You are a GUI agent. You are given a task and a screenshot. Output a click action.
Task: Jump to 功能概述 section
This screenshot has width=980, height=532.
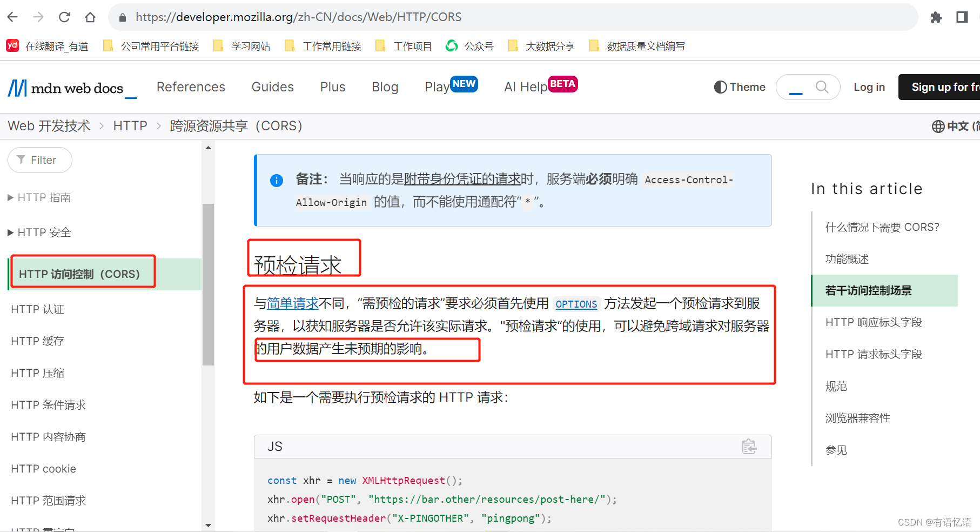click(x=847, y=259)
